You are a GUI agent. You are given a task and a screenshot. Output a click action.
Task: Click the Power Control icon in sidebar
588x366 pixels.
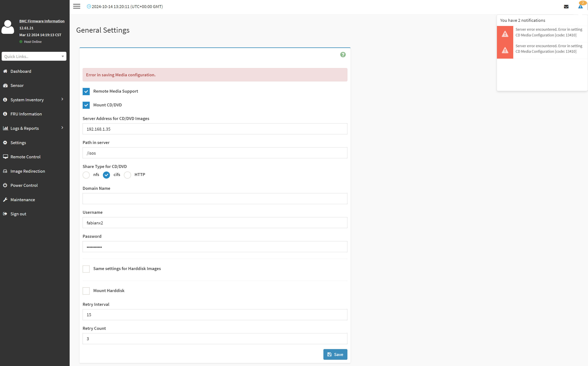click(5, 185)
